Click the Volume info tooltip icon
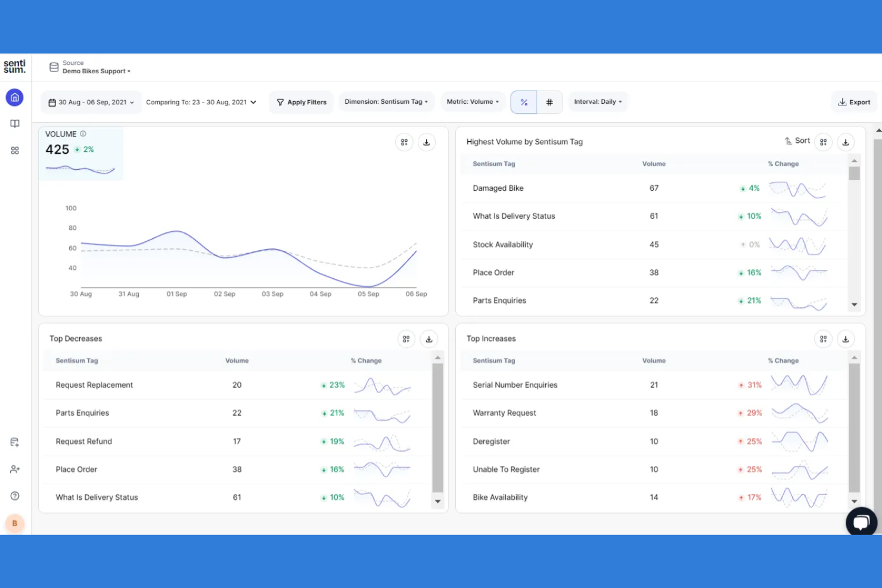Image resolution: width=882 pixels, height=588 pixels. point(83,133)
